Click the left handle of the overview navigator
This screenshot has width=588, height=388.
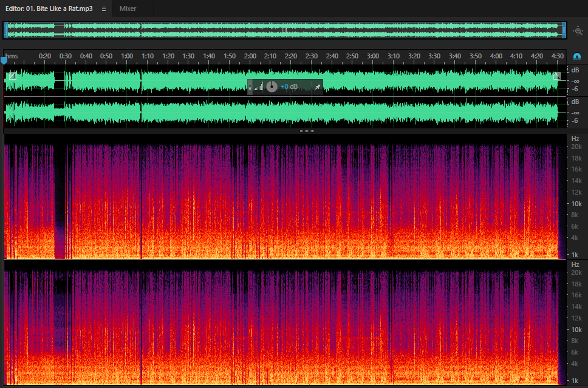[5, 30]
